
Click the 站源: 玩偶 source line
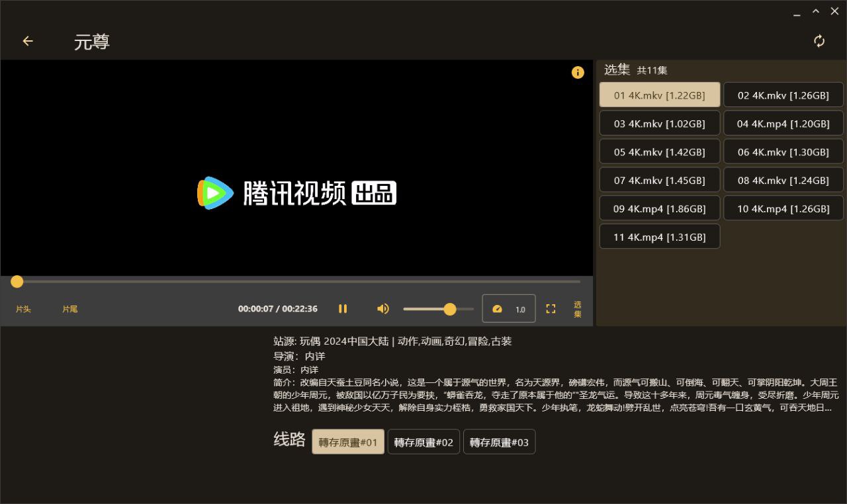pyautogui.click(x=392, y=341)
